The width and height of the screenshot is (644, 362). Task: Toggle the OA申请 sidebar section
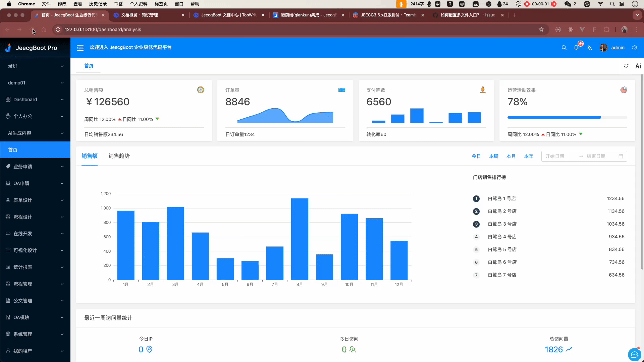click(35, 183)
